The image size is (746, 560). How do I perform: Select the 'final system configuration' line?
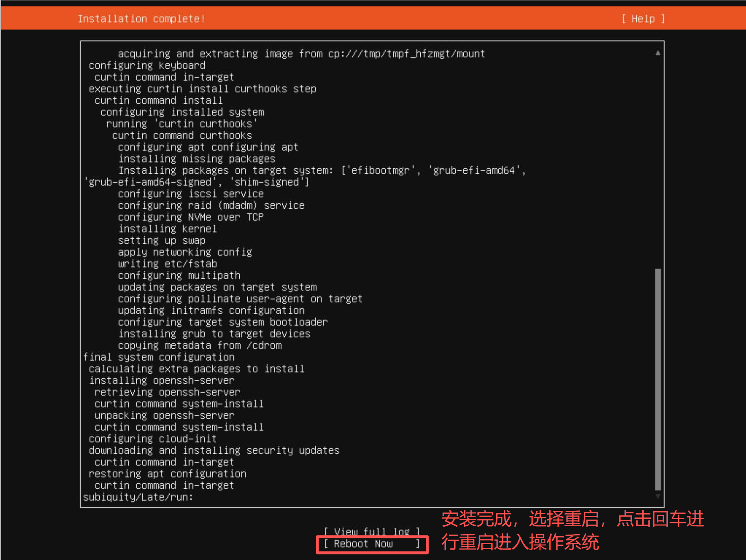pos(158,357)
